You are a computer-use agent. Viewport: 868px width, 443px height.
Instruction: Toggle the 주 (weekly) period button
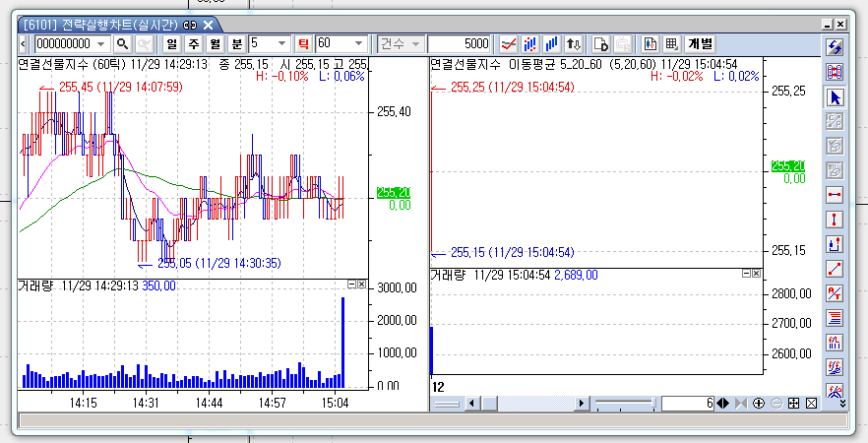[x=193, y=44]
